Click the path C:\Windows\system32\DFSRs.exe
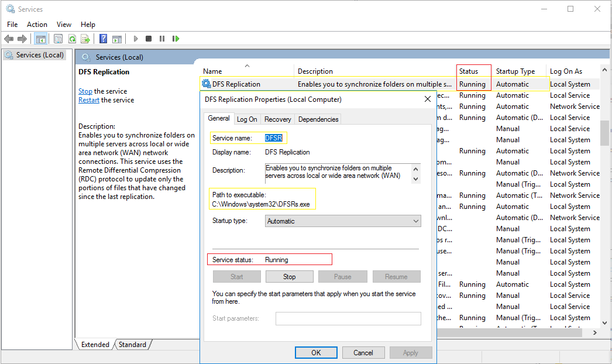This screenshot has height=364, width=612. tap(261, 204)
